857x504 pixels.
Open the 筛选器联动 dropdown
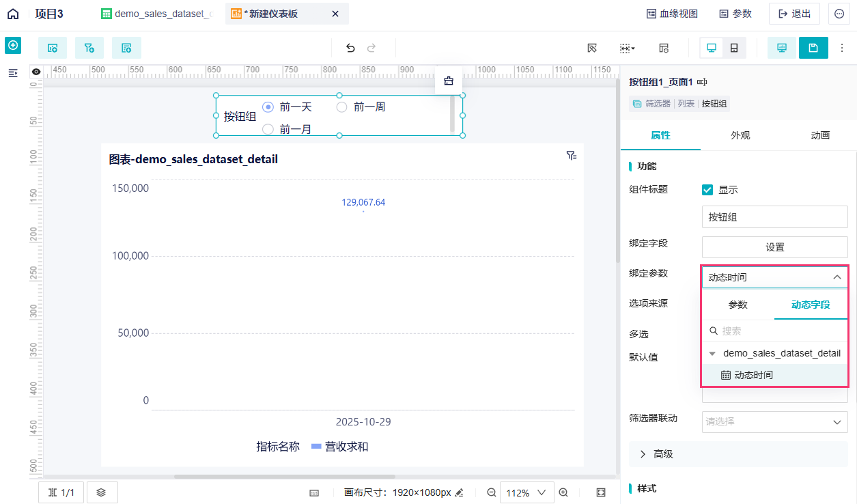click(x=775, y=422)
